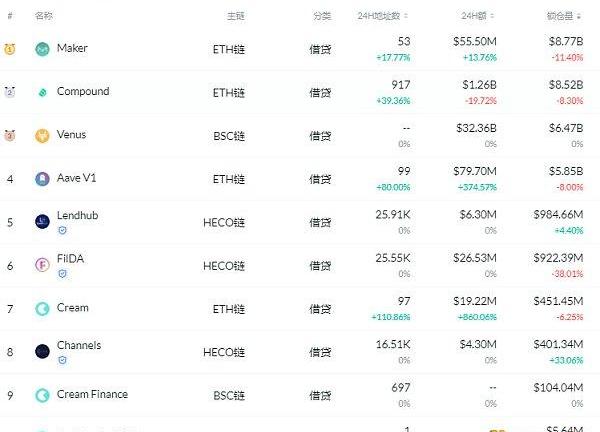
Task: Open the Compound project name link
Action: pyautogui.click(x=83, y=91)
